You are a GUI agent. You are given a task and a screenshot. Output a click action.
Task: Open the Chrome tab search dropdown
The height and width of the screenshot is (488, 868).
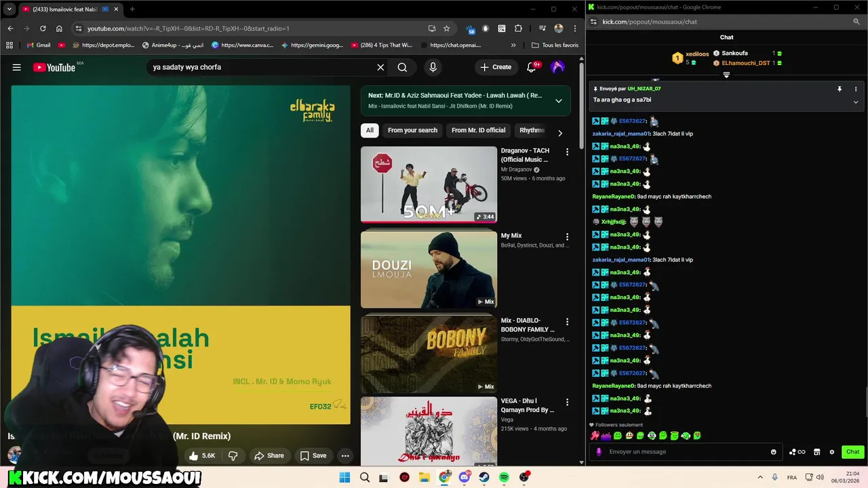[x=9, y=9]
